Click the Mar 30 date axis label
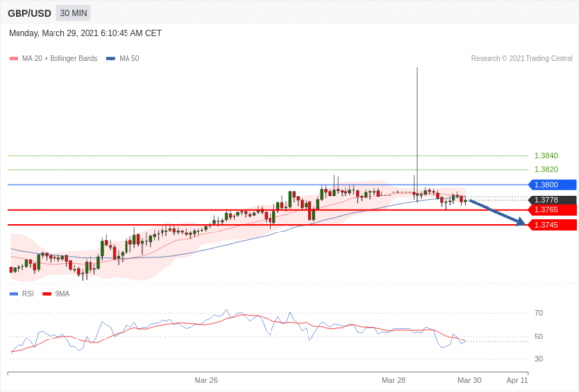This screenshot has width=579, height=392. pos(469,380)
